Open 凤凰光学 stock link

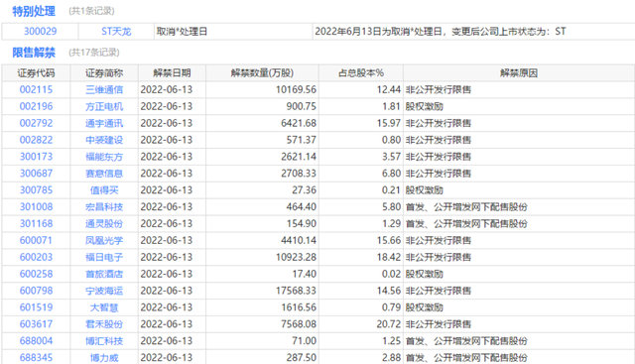pyautogui.click(x=104, y=240)
